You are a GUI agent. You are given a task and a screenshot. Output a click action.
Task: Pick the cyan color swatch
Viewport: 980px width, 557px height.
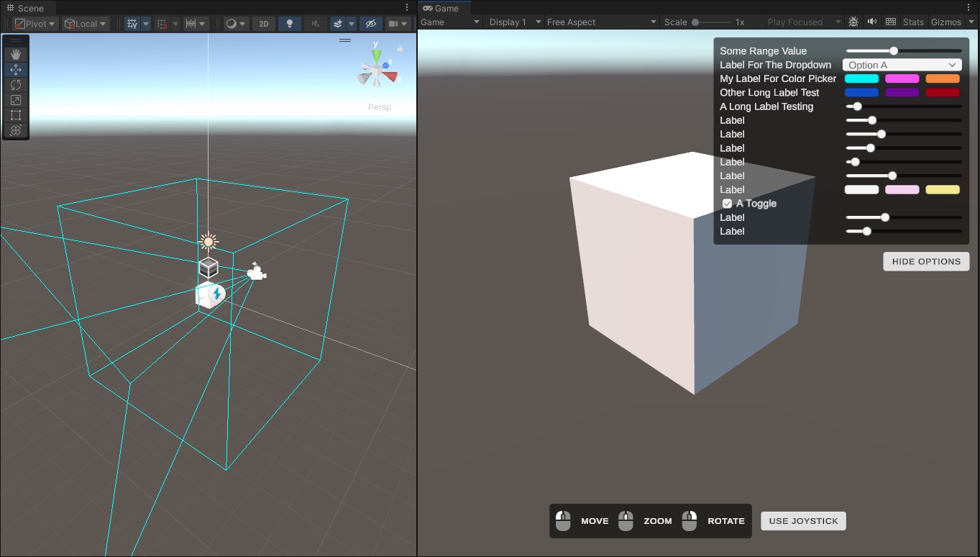(x=861, y=78)
